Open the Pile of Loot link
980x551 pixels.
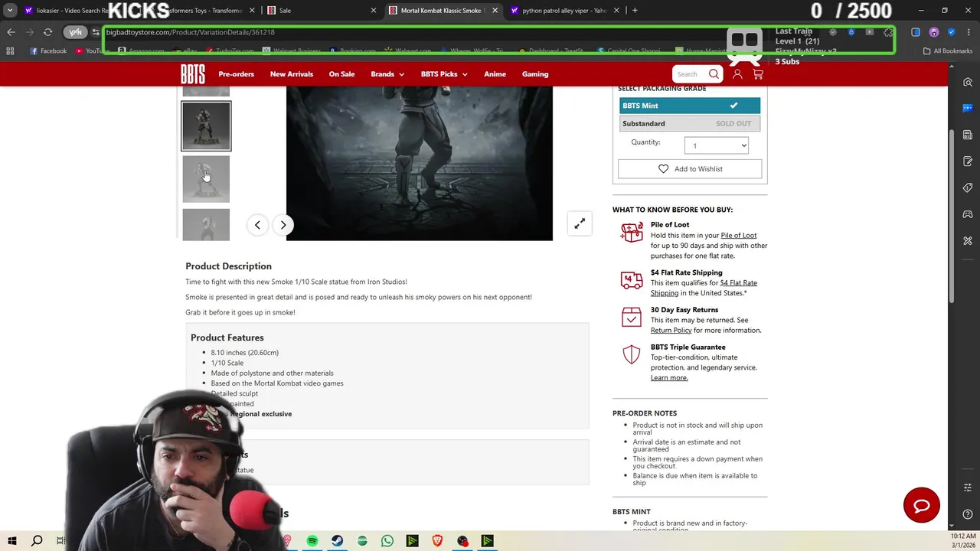[x=738, y=236]
